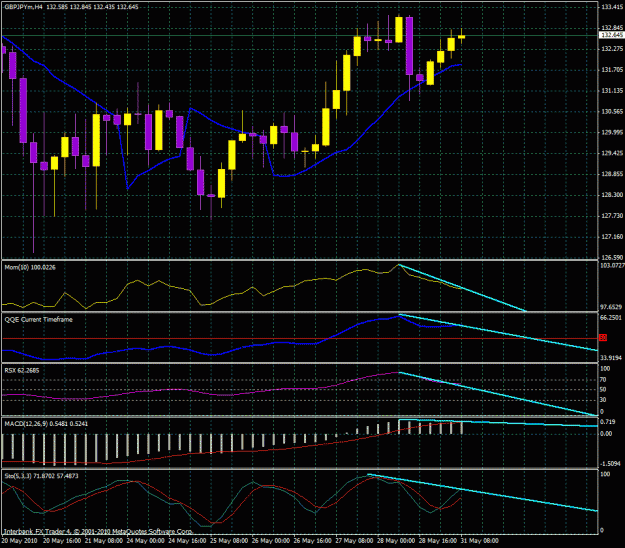Select the 97.6529 momentum scale value

point(611,307)
